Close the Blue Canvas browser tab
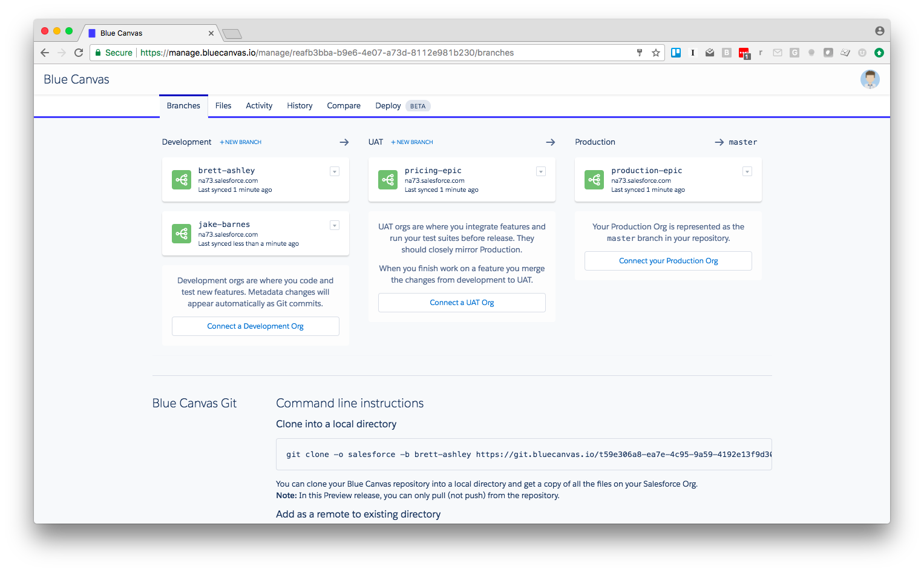 (x=211, y=33)
